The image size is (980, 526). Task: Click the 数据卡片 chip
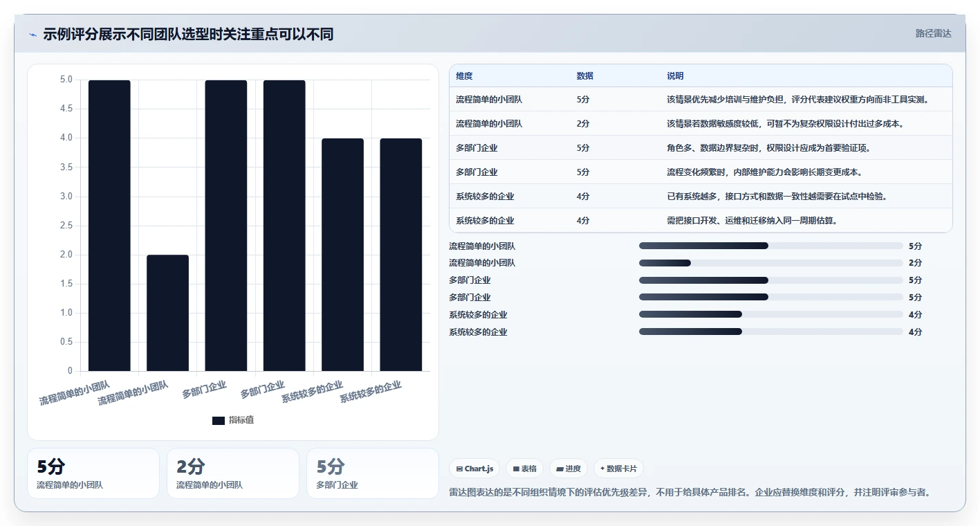tap(618, 469)
